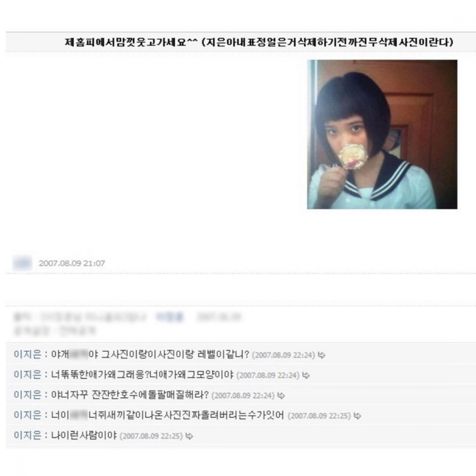Open 이지은 profile on the 너쥐새끼같이 comment

point(28,415)
